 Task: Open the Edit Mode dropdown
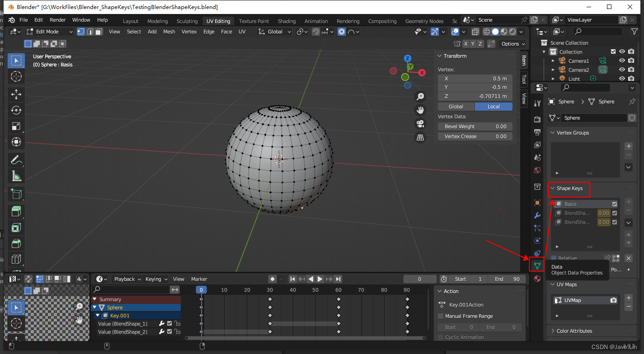pos(49,32)
